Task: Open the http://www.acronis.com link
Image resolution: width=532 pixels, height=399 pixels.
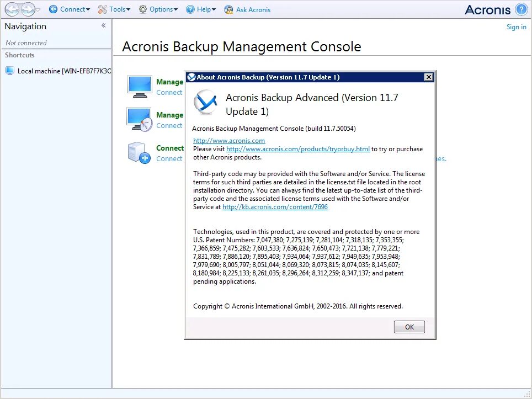Action: [229, 141]
